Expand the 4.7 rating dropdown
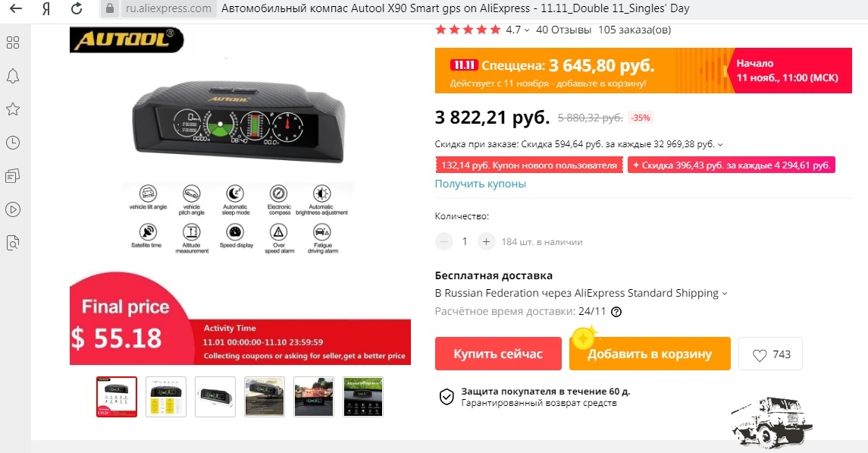This screenshot has width=868, height=453. (526, 30)
